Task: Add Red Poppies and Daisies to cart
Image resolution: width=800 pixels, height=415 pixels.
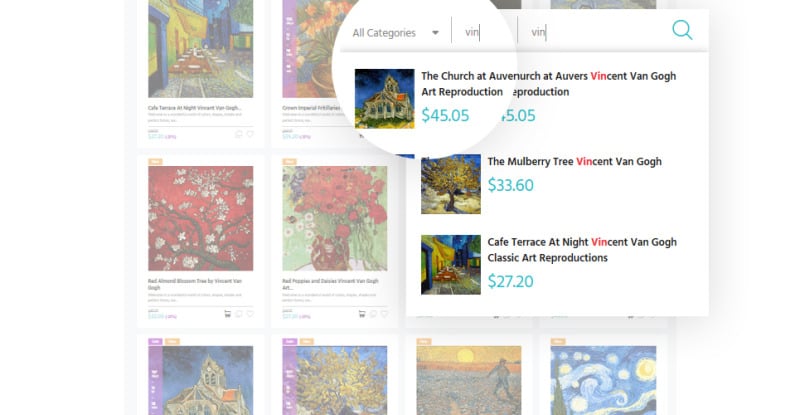Action: pos(362,314)
